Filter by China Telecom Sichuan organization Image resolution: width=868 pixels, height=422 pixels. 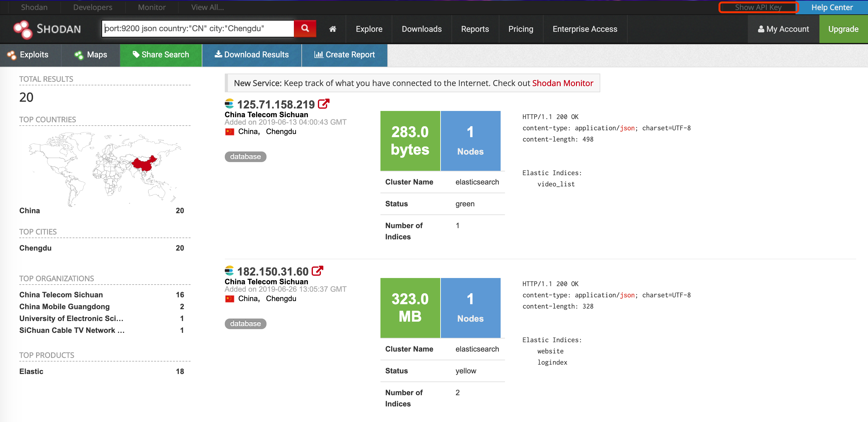pyautogui.click(x=61, y=295)
